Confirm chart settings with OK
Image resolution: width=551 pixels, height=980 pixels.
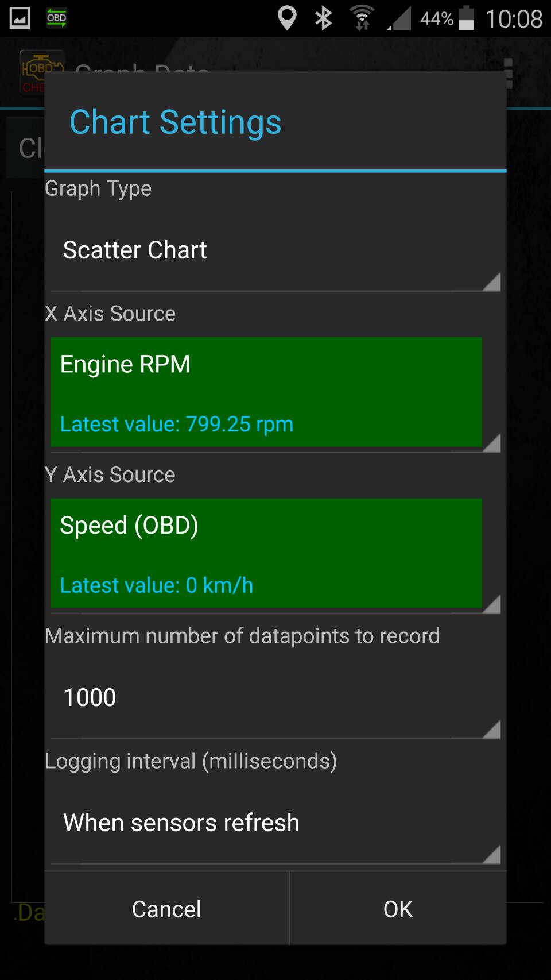(398, 909)
